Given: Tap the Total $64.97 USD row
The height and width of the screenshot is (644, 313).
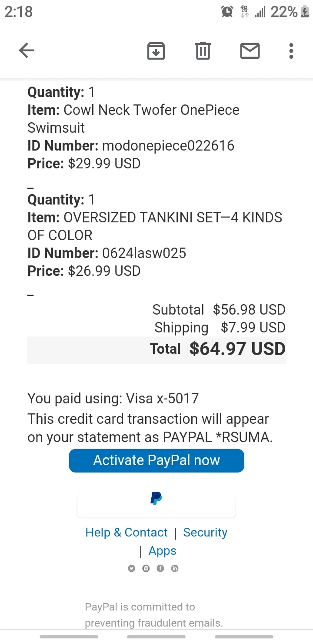Looking at the screenshot, I should click(x=156, y=349).
